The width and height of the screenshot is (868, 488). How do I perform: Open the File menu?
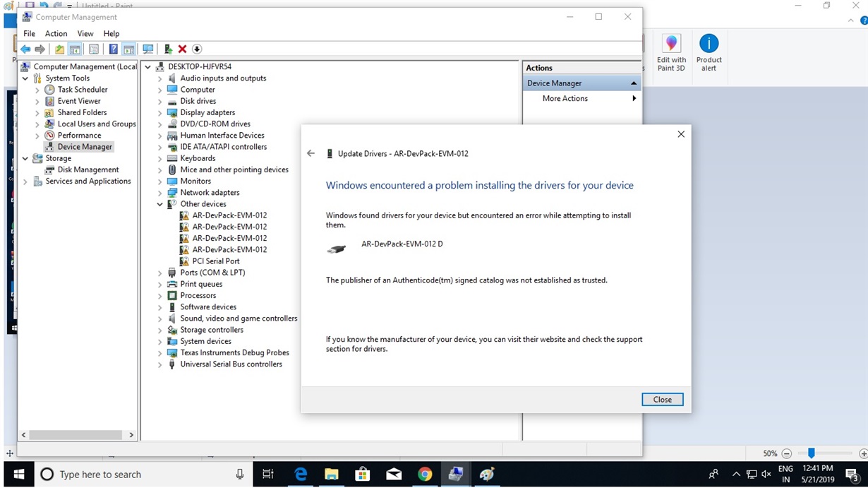point(29,34)
